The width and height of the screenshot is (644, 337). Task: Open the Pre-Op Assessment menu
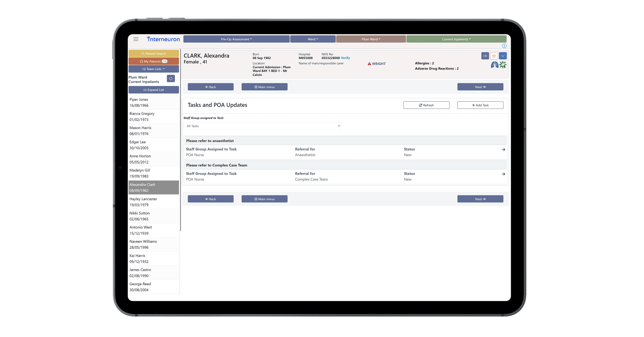point(236,39)
